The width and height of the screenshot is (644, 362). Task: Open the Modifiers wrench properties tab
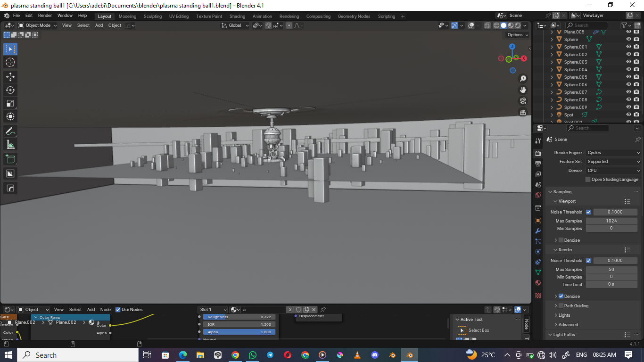coord(538,231)
